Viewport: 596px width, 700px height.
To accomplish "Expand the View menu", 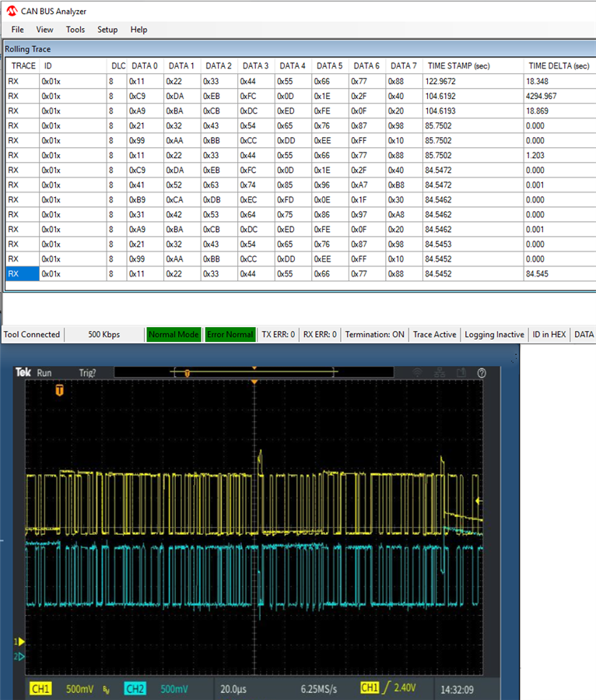I will click(x=45, y=30).
